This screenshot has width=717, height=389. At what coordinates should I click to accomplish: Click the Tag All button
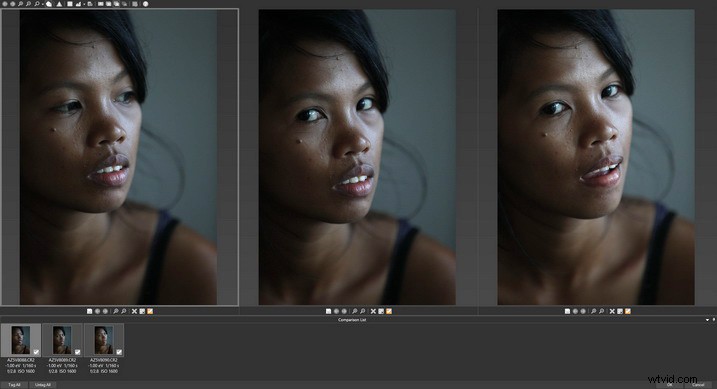coord(14,385)
